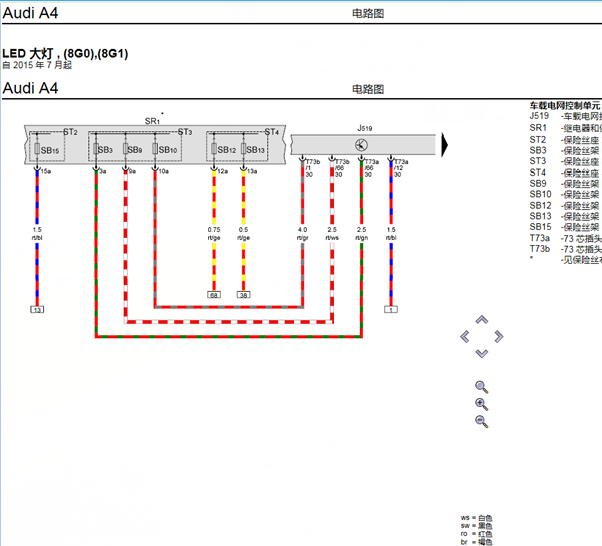The image size is (602, 546).
Task: Click the SB15 entry in the component legend
Action: click(566, 227)
